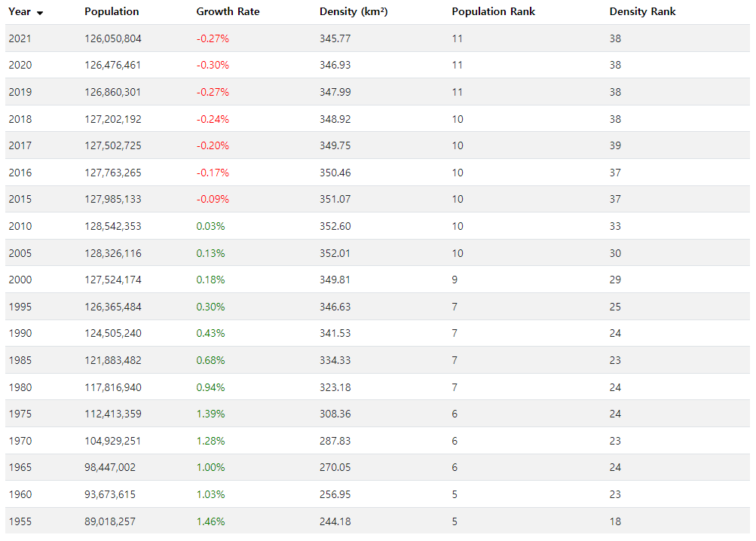
Task: Select population 127,763,265 for 2016
Action: pos(113,173)
